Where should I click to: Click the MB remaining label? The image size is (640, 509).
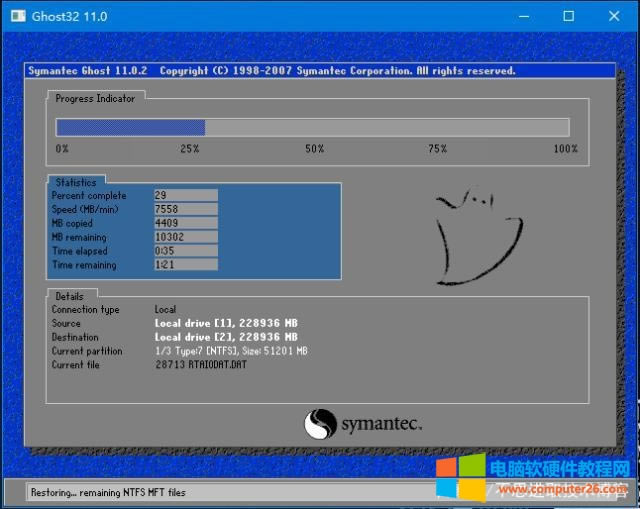[79, 237]
